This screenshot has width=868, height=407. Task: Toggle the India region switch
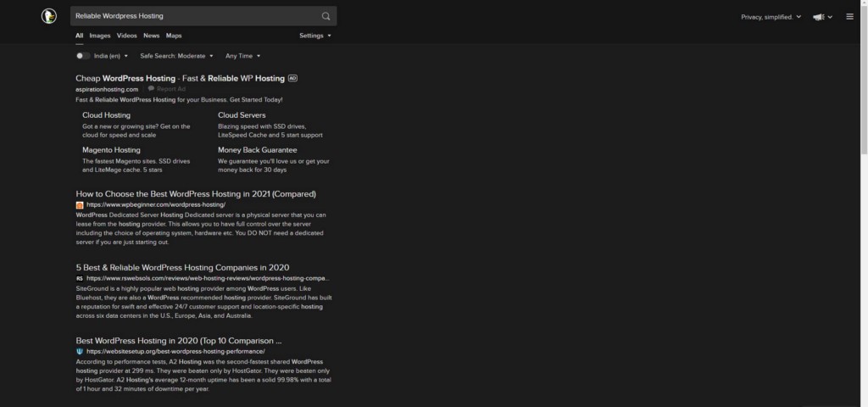tap(83, 56)
